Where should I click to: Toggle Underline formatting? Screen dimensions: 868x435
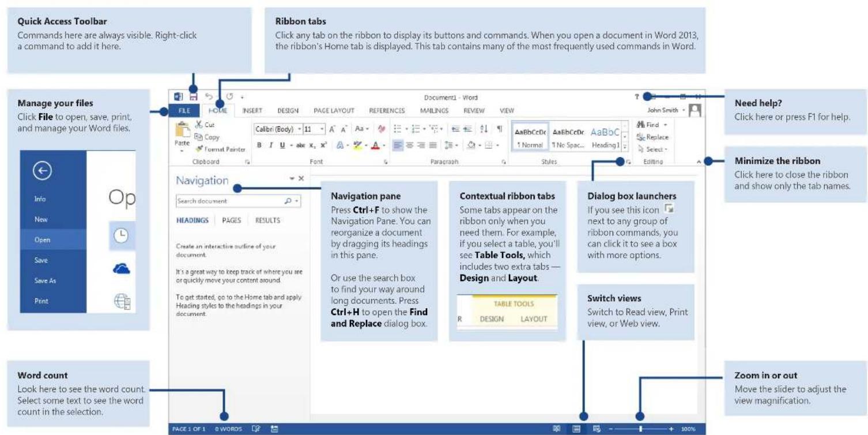point(282,145)
